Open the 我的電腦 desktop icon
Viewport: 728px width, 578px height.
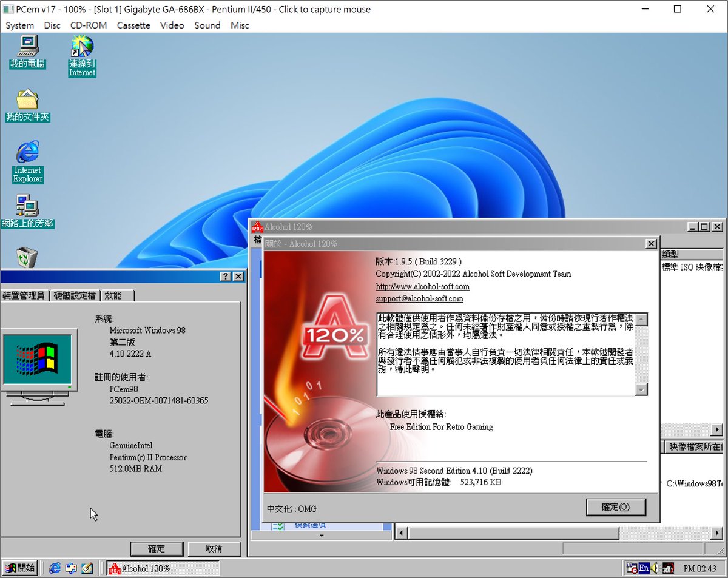click(28, 52)
